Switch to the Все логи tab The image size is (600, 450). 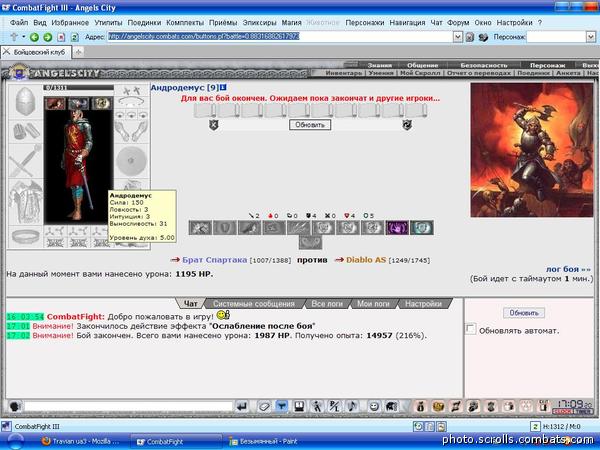[x=327, y=304]
